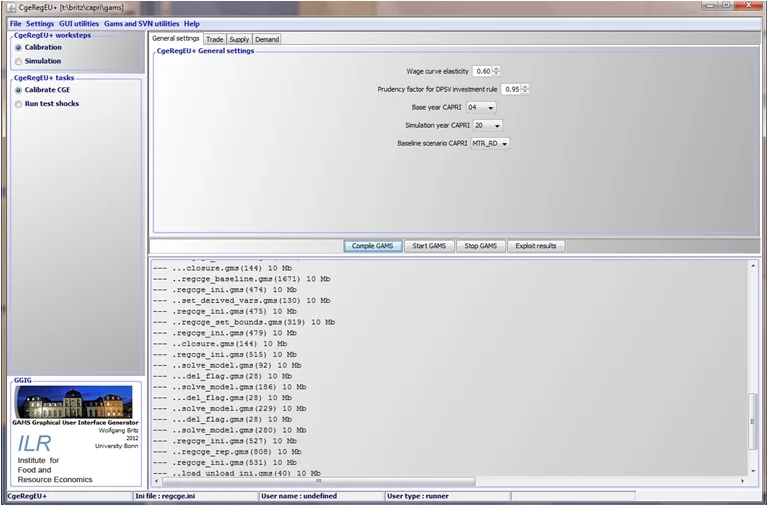Click the Start GAMS button
The height and width of the screenshot is (506, 768).
pos(429,246)
